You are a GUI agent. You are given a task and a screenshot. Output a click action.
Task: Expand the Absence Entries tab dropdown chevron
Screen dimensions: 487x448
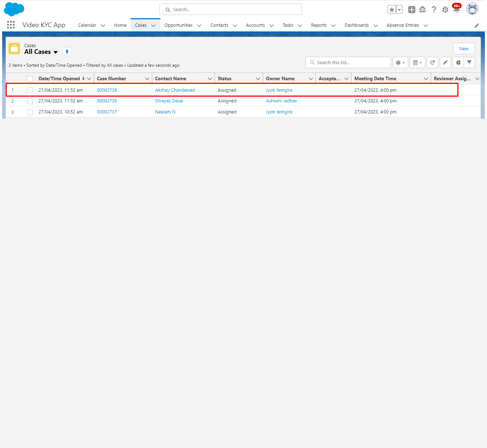426,25
